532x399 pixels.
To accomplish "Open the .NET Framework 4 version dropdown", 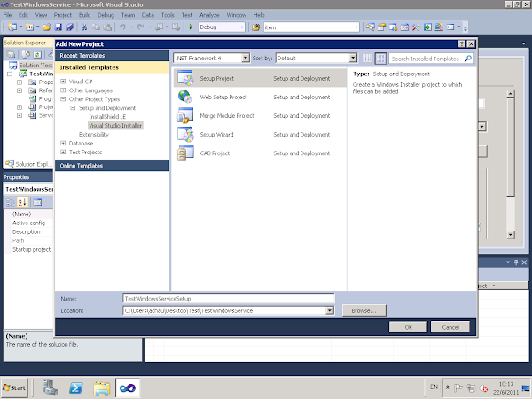I will pos(246,58).
